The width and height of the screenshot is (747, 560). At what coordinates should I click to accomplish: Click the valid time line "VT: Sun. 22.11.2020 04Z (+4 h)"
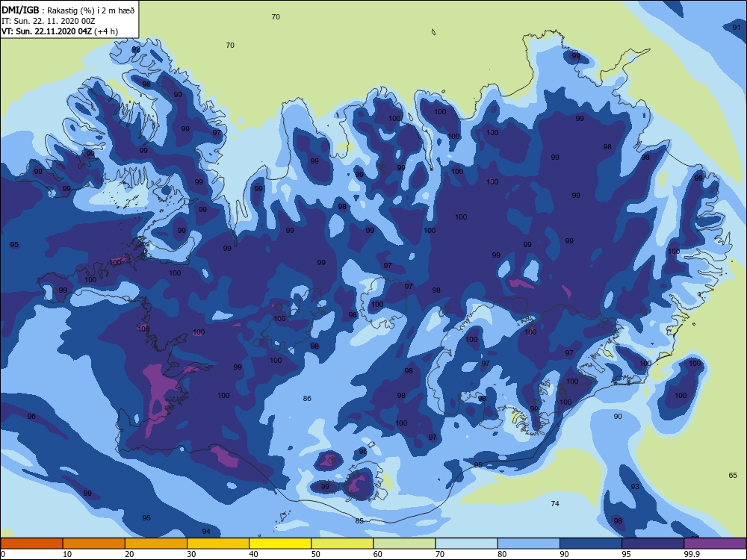[60, 31]
